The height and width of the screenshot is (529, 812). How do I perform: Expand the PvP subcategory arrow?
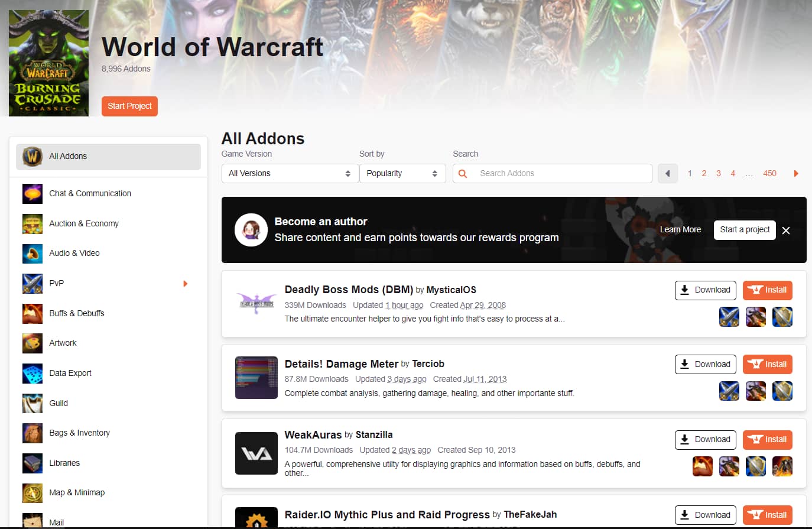tap(185, 284)
